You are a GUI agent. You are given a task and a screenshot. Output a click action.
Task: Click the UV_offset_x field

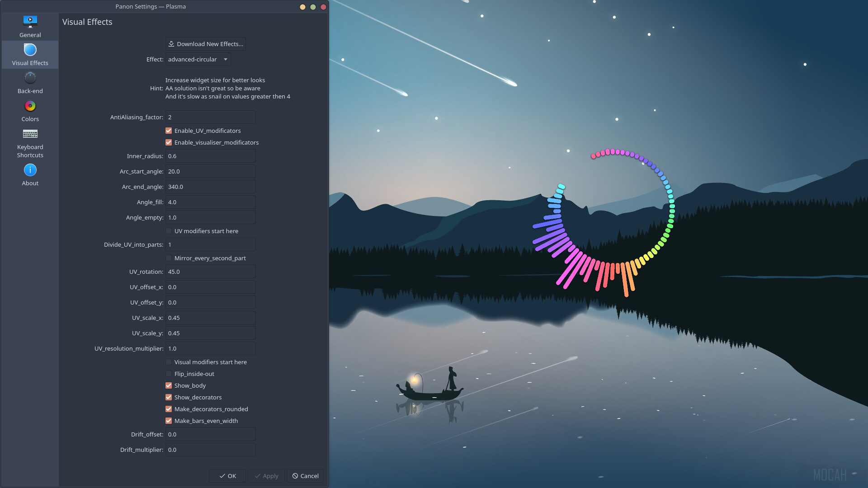[210, 287]
